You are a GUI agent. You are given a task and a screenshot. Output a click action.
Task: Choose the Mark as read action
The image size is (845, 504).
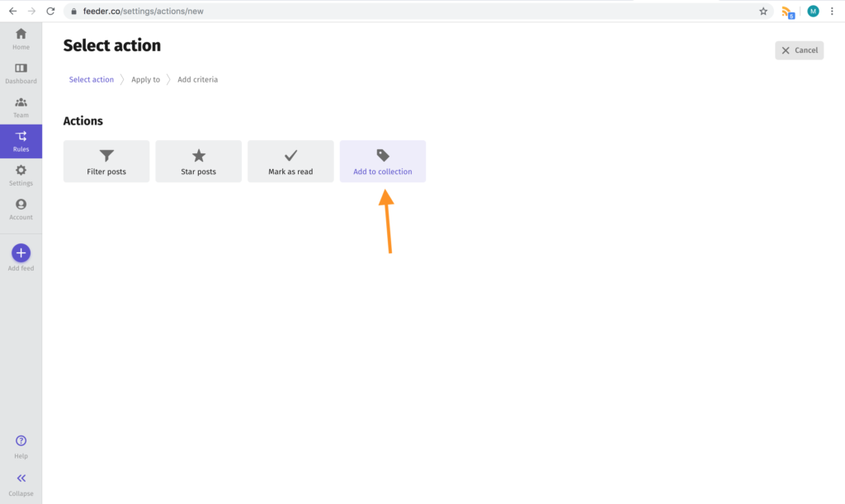click(290, 161)
